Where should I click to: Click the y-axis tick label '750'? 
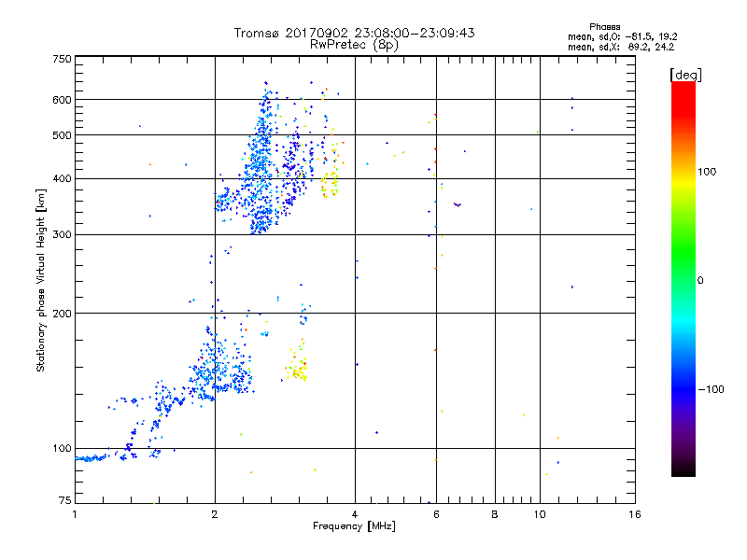[62, 59]
